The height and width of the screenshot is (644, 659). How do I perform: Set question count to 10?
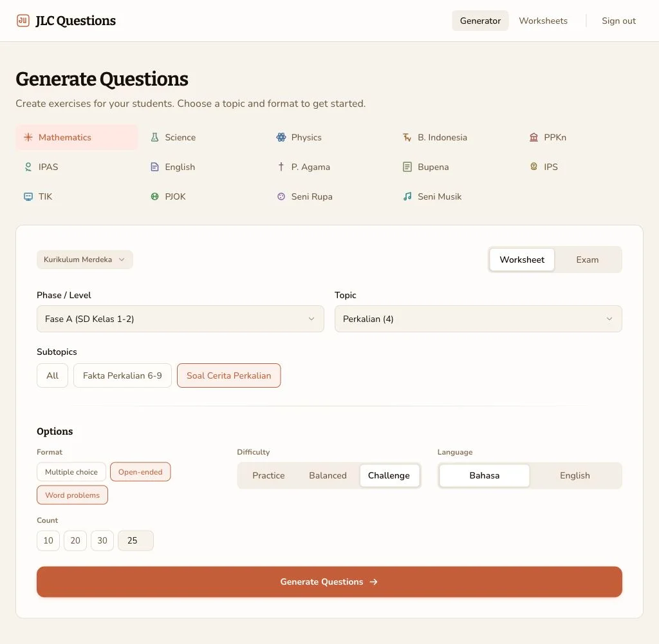tap(48, 540)
